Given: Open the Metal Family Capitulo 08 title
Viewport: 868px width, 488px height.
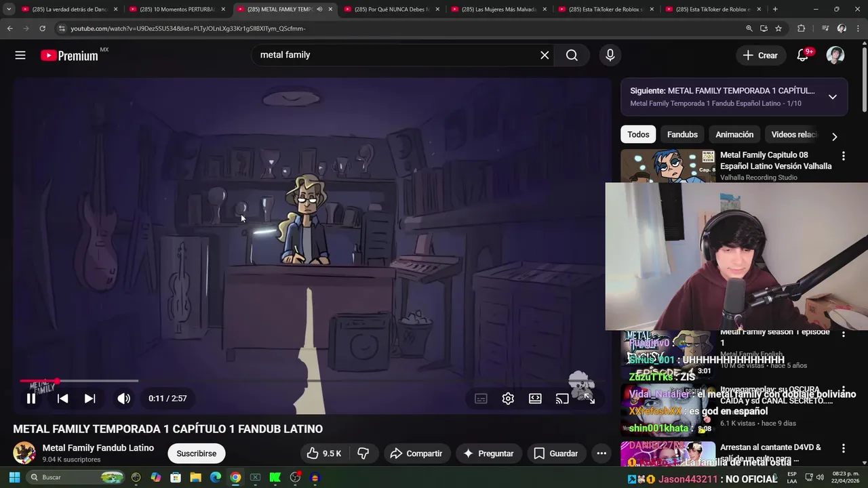Looking at the screenshot, I should pyautogui.click(x=776, y=161).
